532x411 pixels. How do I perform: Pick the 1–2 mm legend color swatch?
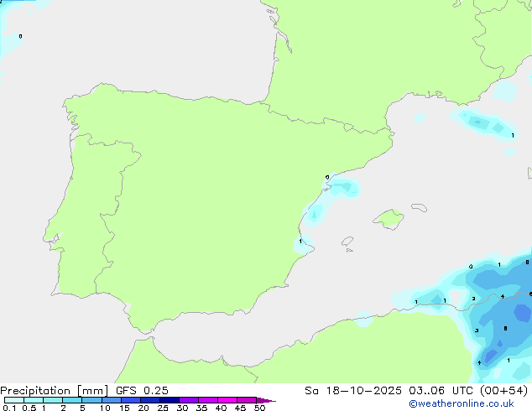pyautogui.click(x=53, y=400)
